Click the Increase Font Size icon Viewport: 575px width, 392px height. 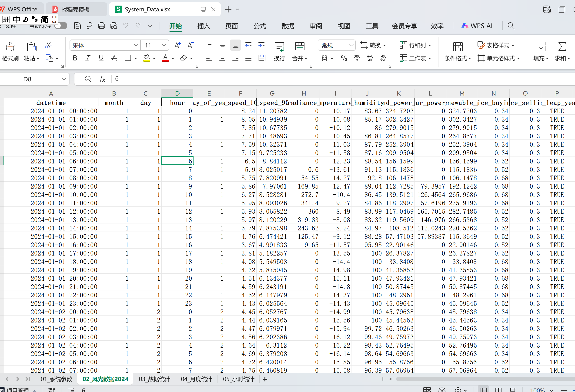click(x=177, y=45)
